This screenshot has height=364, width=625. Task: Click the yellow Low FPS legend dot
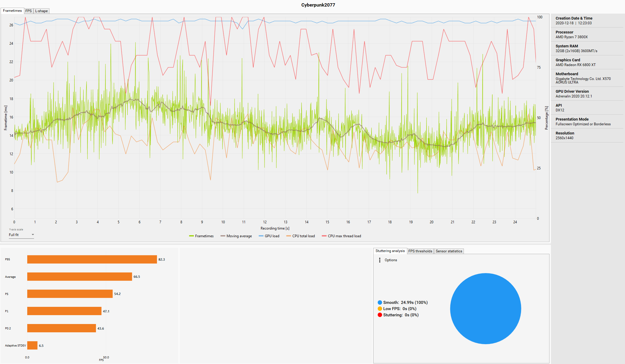(x=380, y=309)
